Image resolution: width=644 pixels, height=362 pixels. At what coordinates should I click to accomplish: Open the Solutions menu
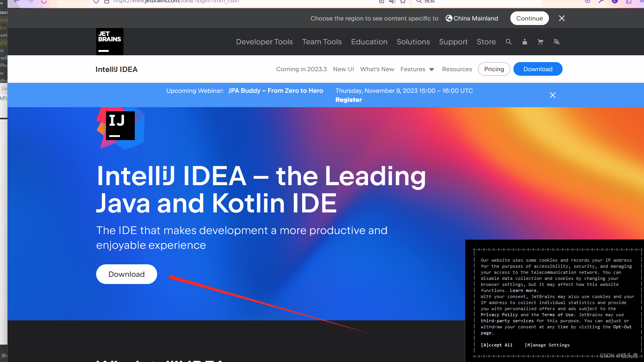413,42
